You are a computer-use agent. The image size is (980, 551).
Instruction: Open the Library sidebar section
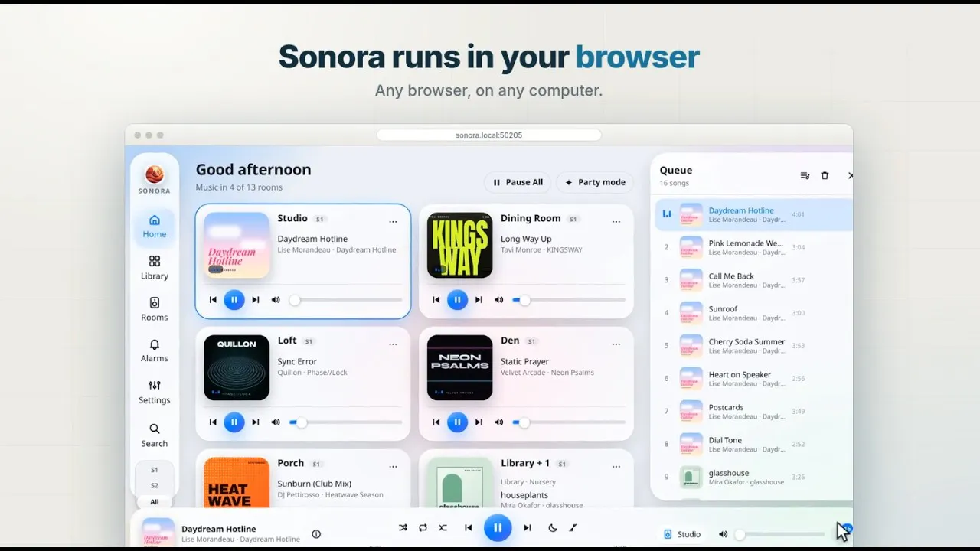coord(155,268)
